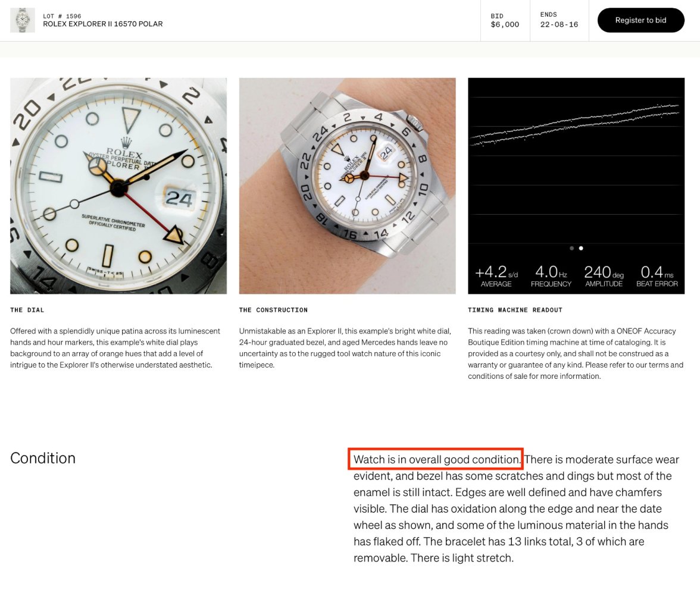Select the second carousel dot indicator

pos(581,248)
